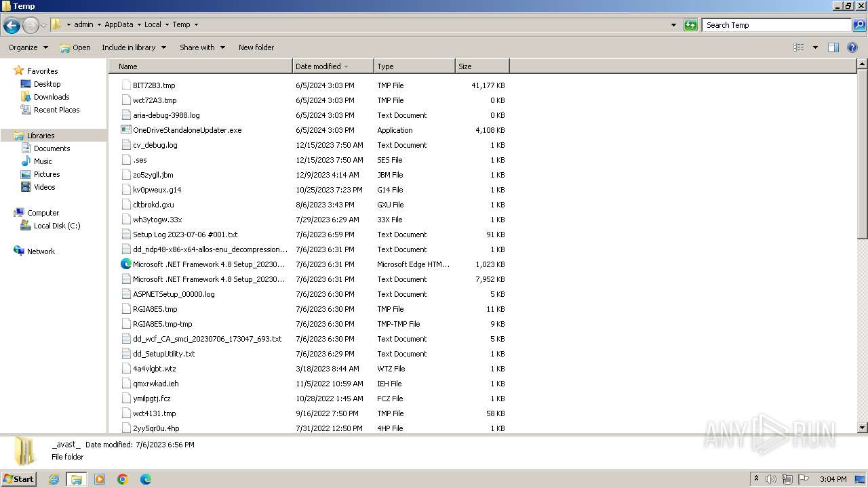Open the Organize menu
This screenshot has width=868, height=488.
click(x=28, y=47)
